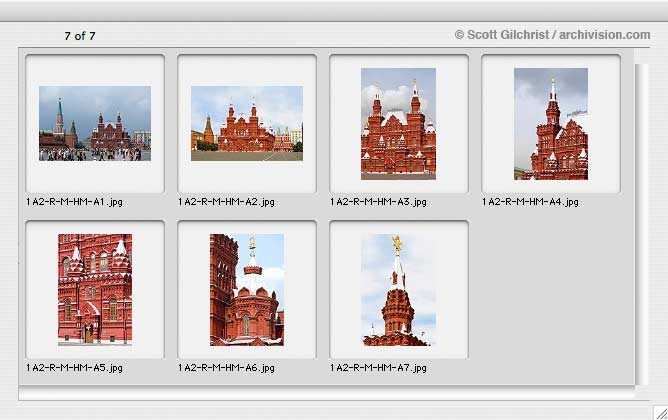Click the filename 1A2-R-M-HM-A5.jpg
The image size is (668, 420).
coord(74,368)
